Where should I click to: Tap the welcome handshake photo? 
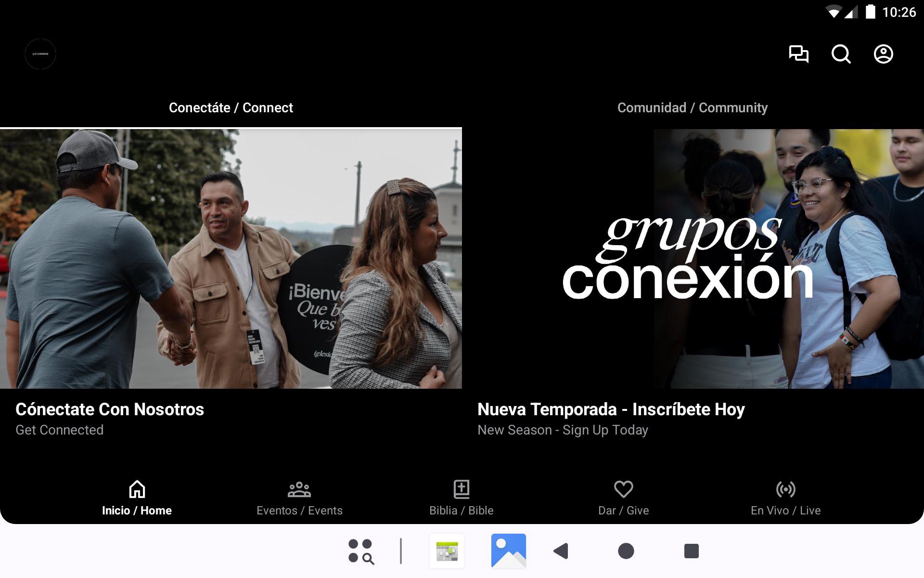point(231,259)
